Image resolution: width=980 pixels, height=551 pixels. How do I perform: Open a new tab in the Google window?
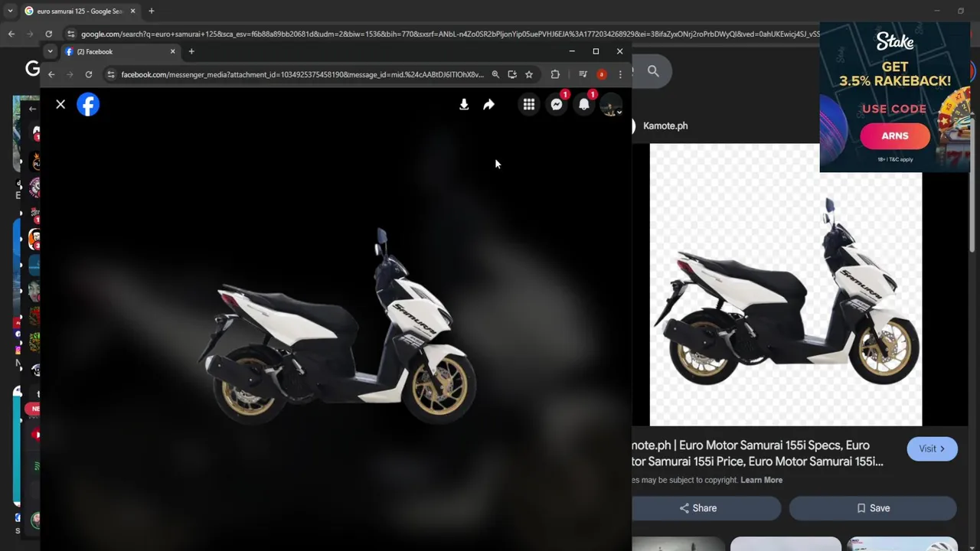pyautogui.click(x=152, y=11)
